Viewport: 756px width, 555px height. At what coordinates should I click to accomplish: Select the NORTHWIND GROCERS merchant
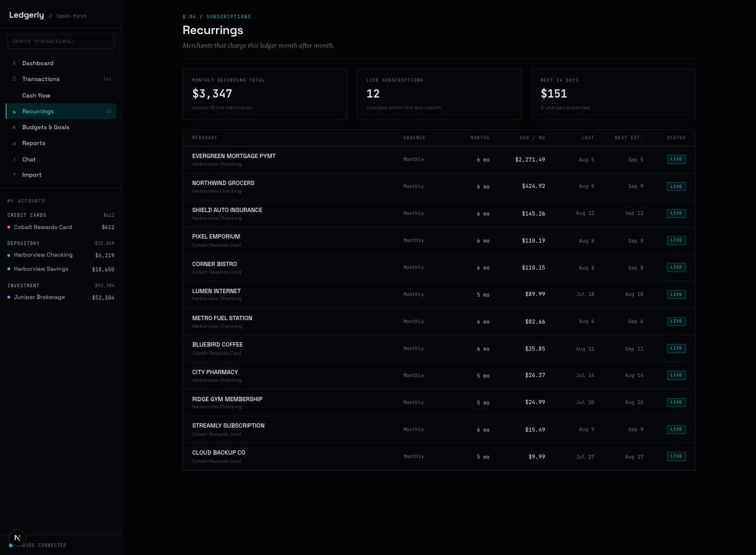[223, 183]
